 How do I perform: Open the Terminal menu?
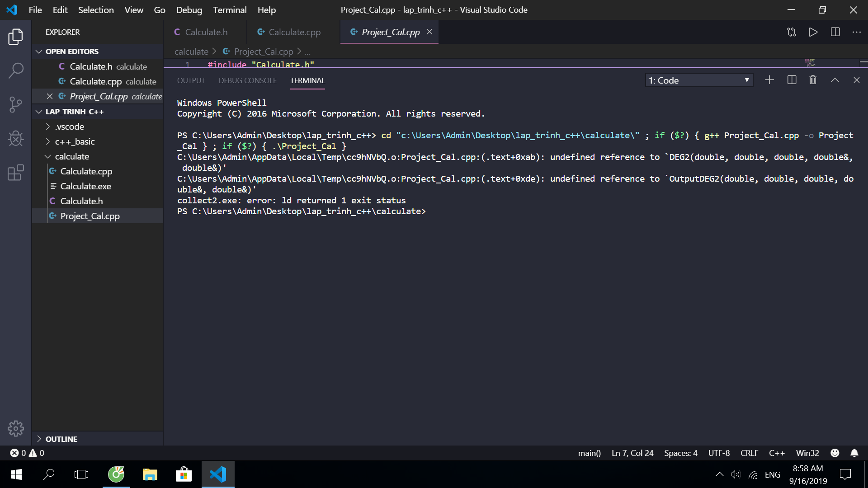click(x=230, y=10)
